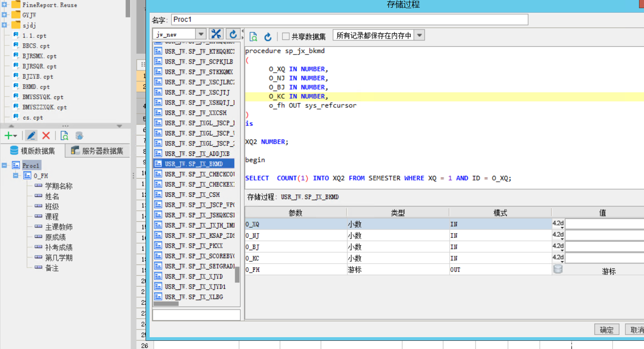
Task: Switch to 模版数据集 tab
Action: 32,151
